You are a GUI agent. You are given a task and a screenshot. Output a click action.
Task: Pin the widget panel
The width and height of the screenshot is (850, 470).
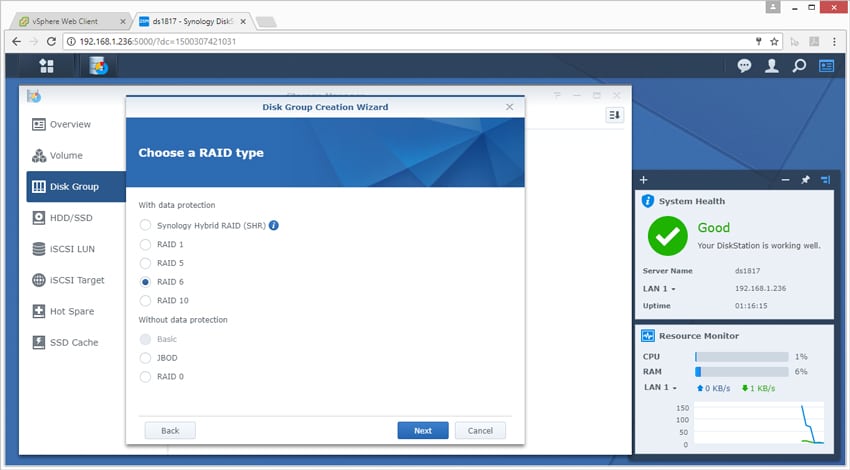806,180
